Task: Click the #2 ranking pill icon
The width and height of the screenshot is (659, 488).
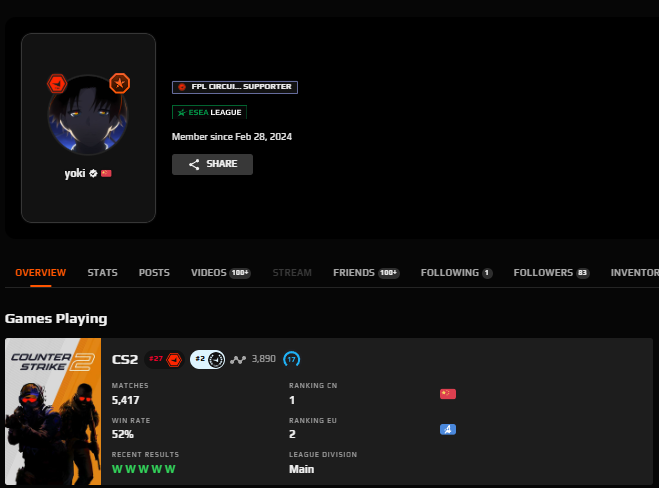Action: coord(208,359)
